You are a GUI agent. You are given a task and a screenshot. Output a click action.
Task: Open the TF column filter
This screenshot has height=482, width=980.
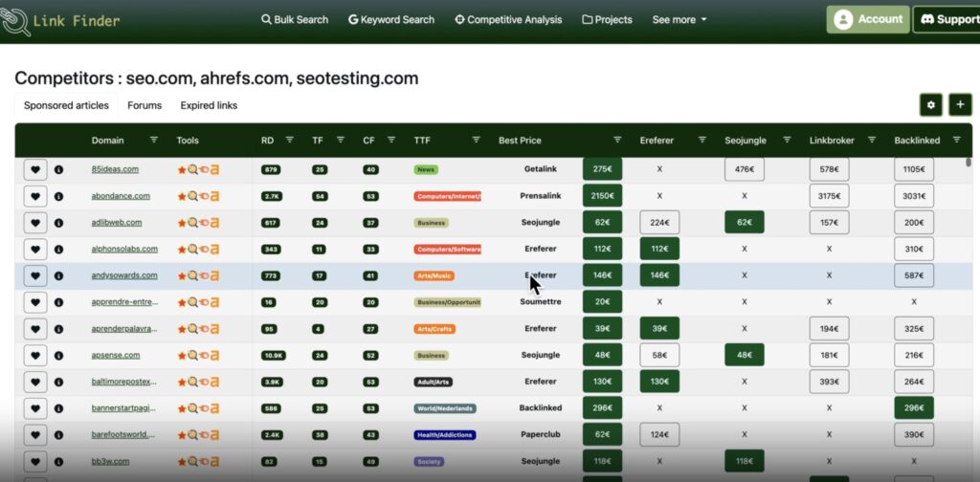341,140
